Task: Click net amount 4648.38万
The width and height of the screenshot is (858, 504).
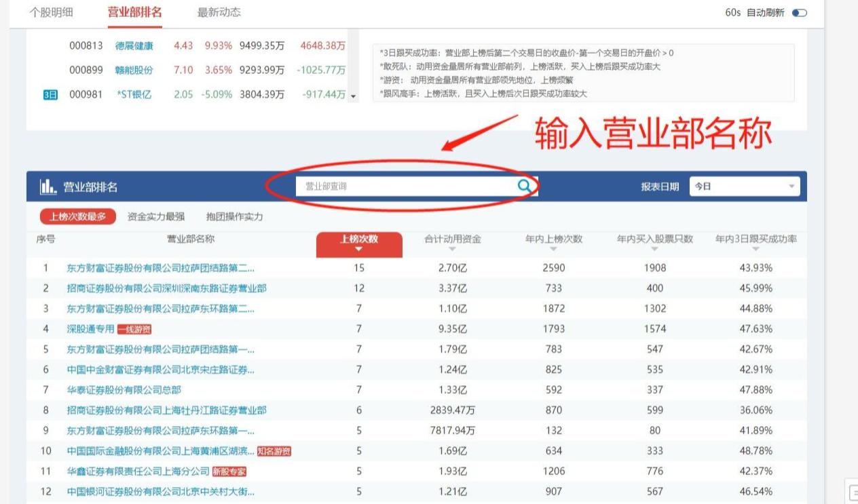Action: (322, 46)
